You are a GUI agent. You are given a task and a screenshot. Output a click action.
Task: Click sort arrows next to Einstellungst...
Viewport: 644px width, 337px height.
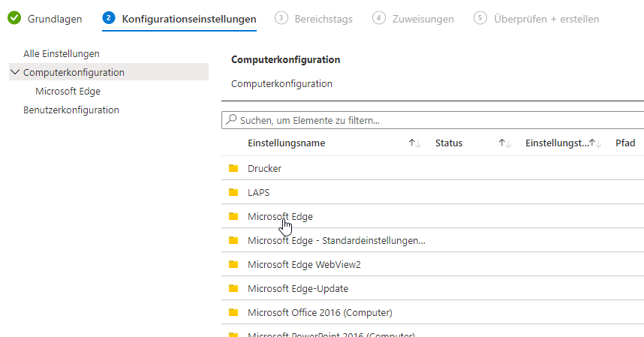(595, 143)
